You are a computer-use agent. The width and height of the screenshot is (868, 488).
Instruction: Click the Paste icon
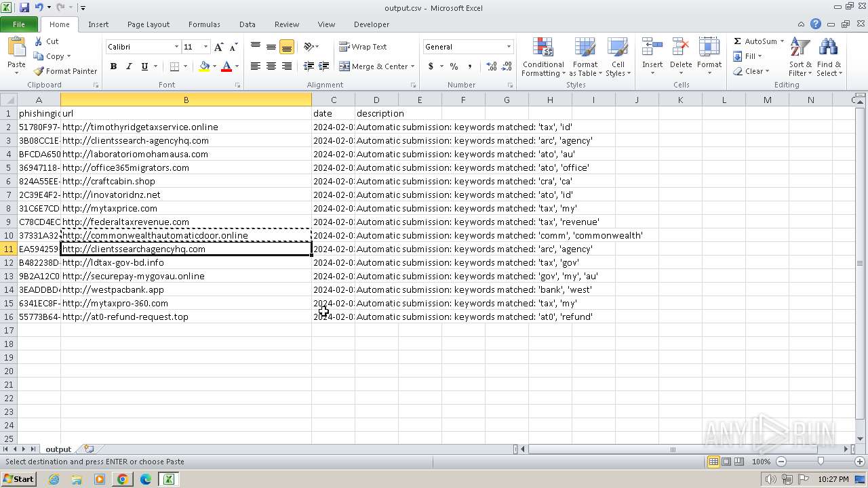16,47
